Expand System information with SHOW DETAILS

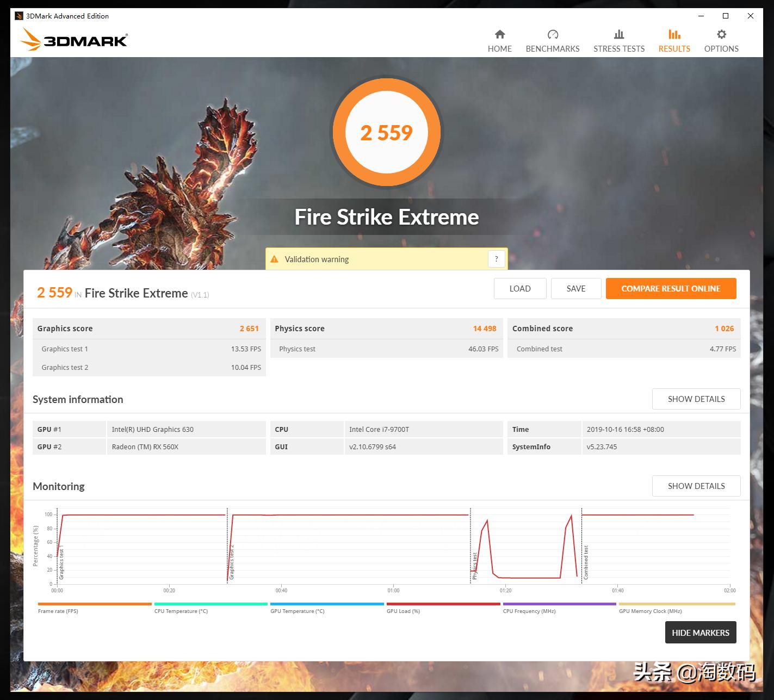[696, 399]
